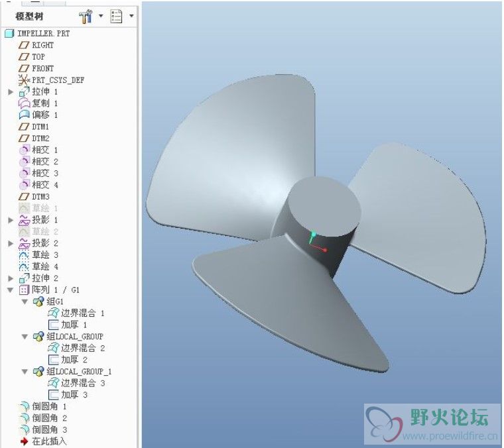Select the 投影 2 projection icon

24,243
